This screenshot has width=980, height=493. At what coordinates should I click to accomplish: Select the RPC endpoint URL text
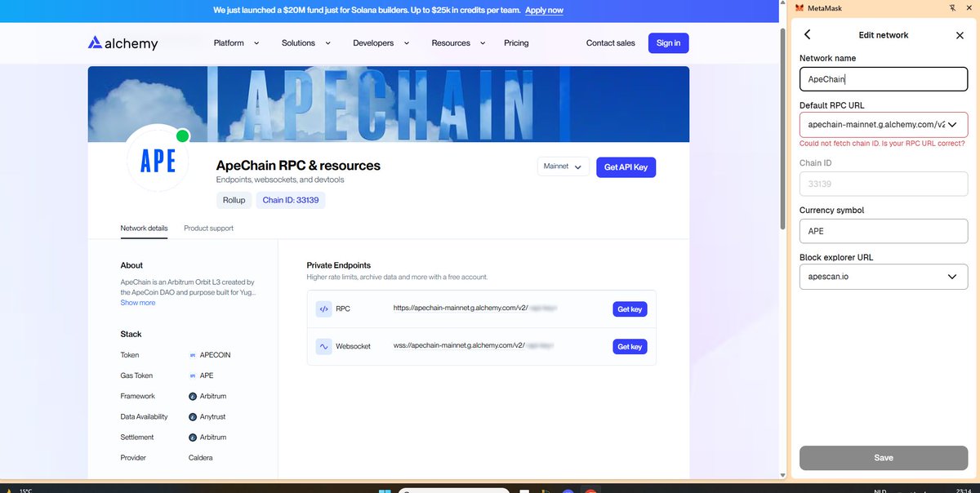461,309
